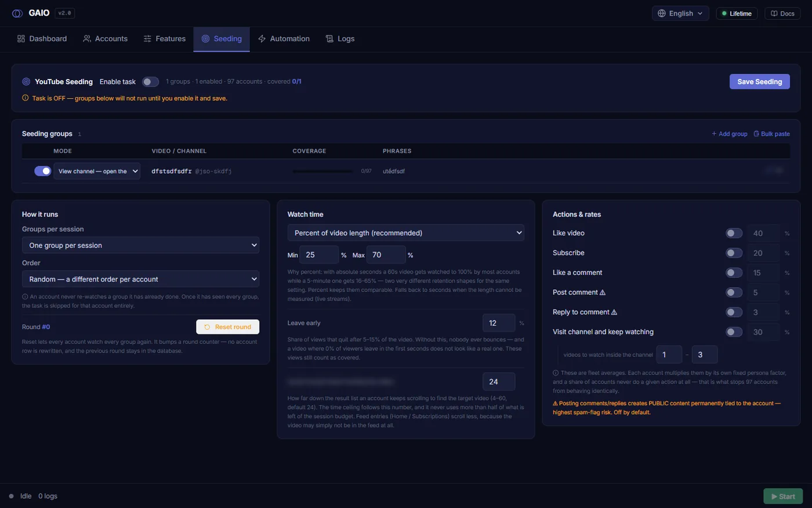The image size is (812, 508).
Task: Click the Save Seeding button
Action: coord(760,82)
